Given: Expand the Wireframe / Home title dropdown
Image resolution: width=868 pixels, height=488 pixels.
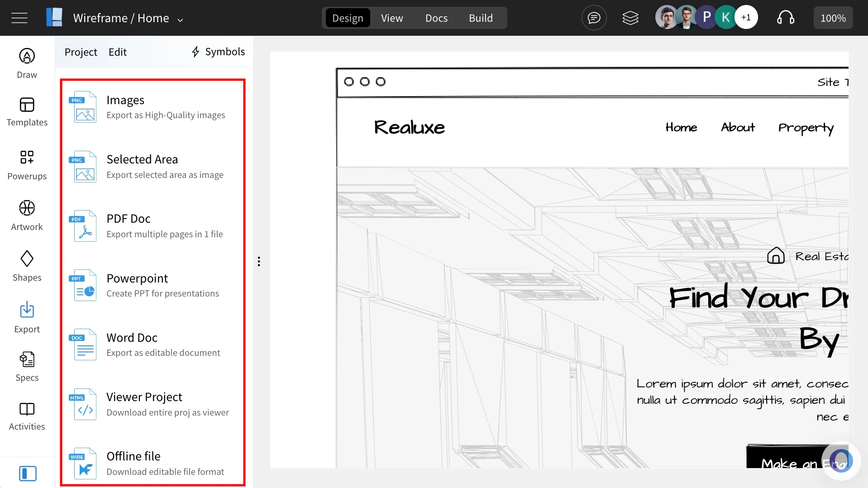Looking at the screenshot, I should click(x=180, y=19).
